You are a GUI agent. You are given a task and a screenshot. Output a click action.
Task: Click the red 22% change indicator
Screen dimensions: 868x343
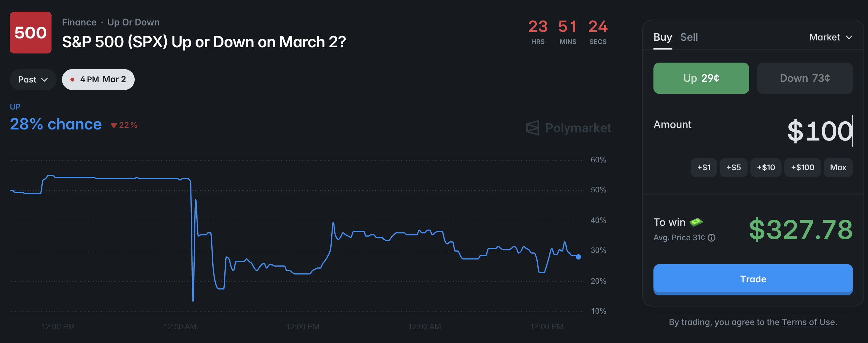point(124,125)
